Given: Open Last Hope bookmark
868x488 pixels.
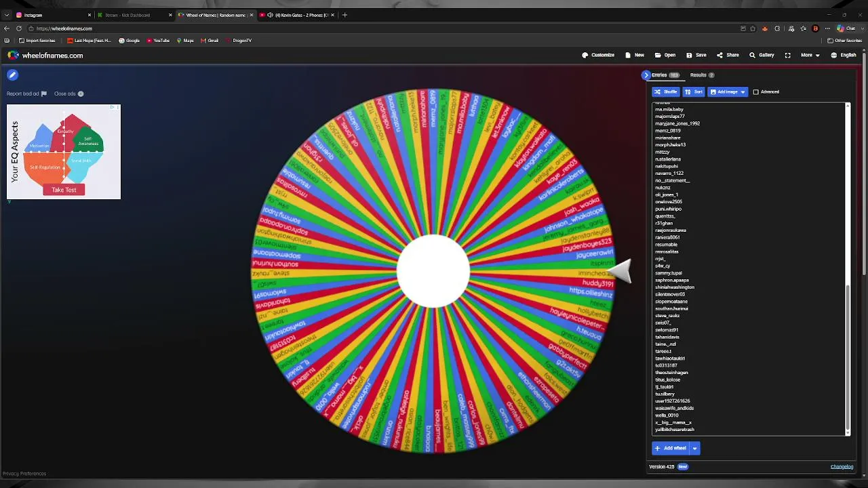Looking at the screenshot, I should click(x=89, y=41).
